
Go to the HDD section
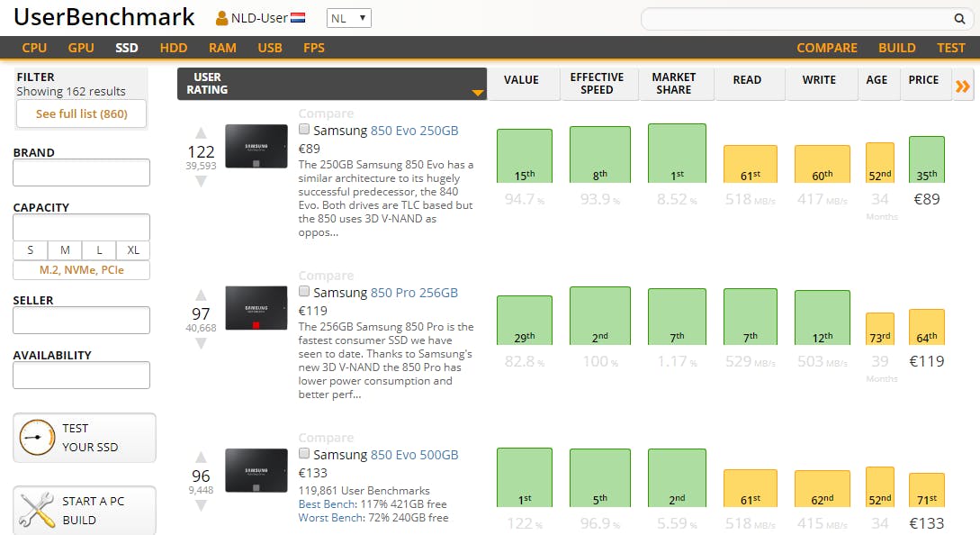[173, 48]
